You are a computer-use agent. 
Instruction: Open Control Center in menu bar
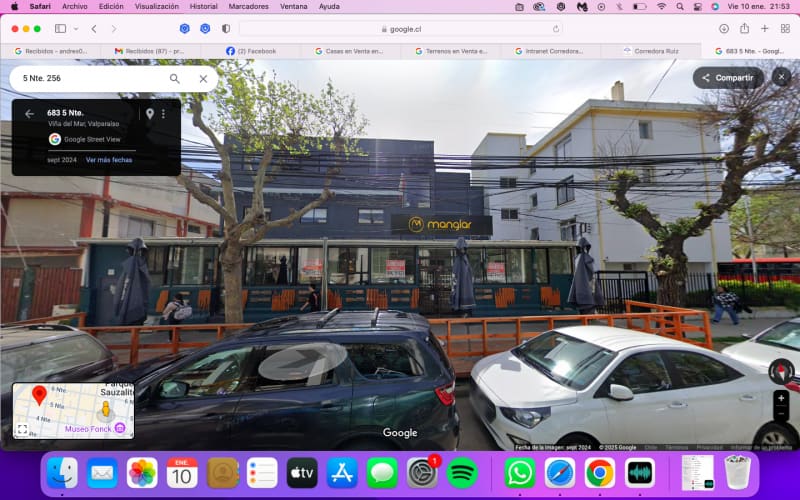(x=697, y=7)
